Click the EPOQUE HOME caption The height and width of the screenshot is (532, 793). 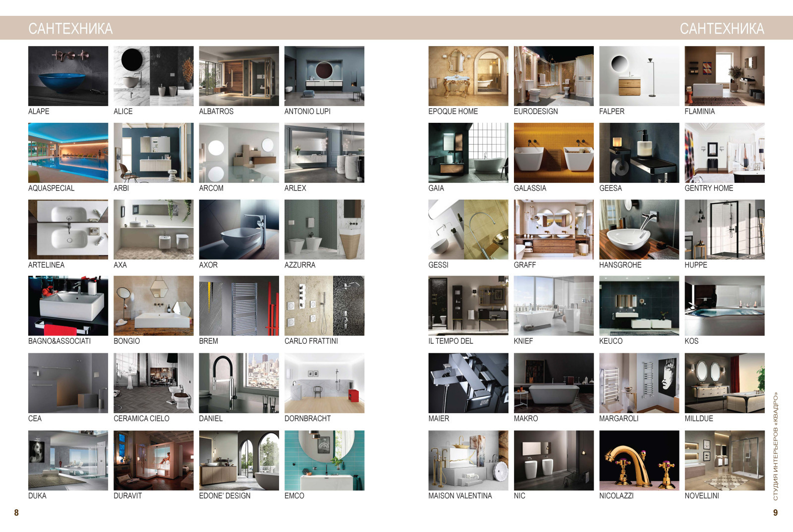click(x=453, y=111)
